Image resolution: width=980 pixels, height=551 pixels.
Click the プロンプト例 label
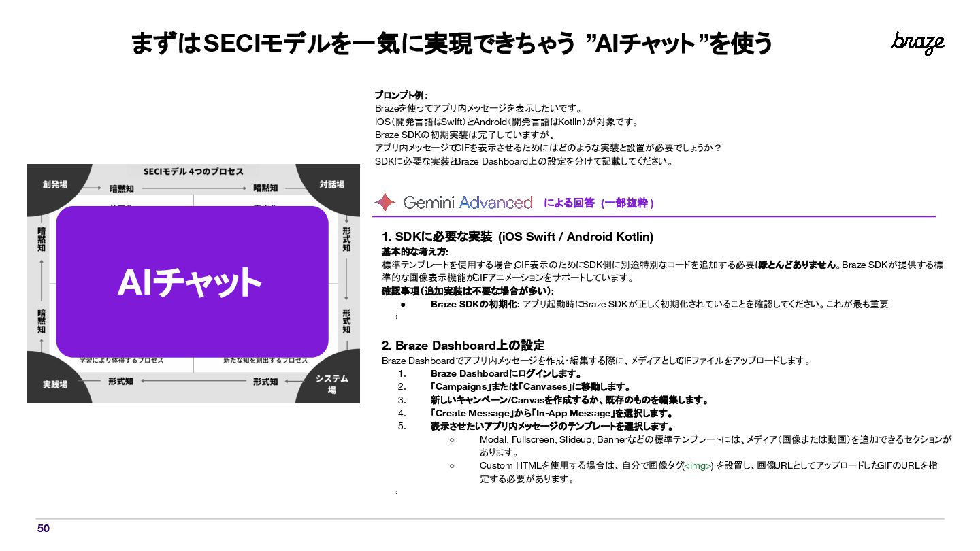pyautogui.click(x=402, y=95)
